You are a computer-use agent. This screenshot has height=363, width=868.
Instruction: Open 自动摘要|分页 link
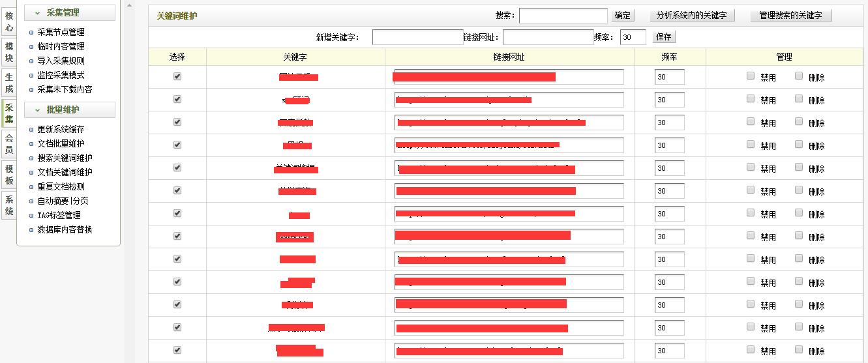tap(63, 201)
